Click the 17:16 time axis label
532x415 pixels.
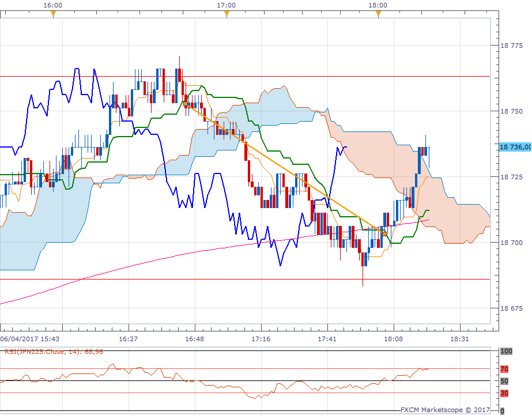[261, 339]
